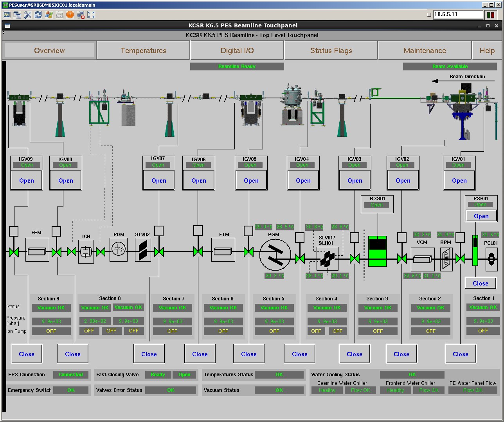Click the fullscreen arrows toolbar icon
504x422 pixels.
(x=91, y=15)
